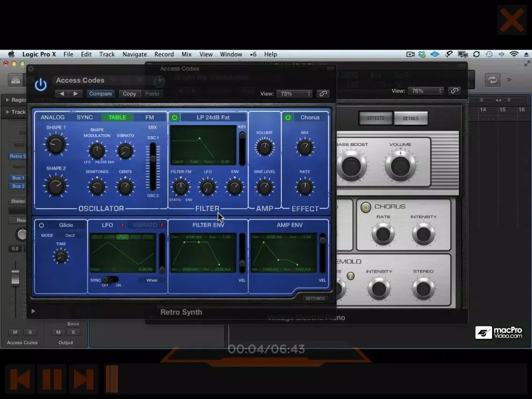Toggle the Cycle button in Logic toolbar
Screen dimensions: 532x399
pyautogui.click(x=492, y=80)
